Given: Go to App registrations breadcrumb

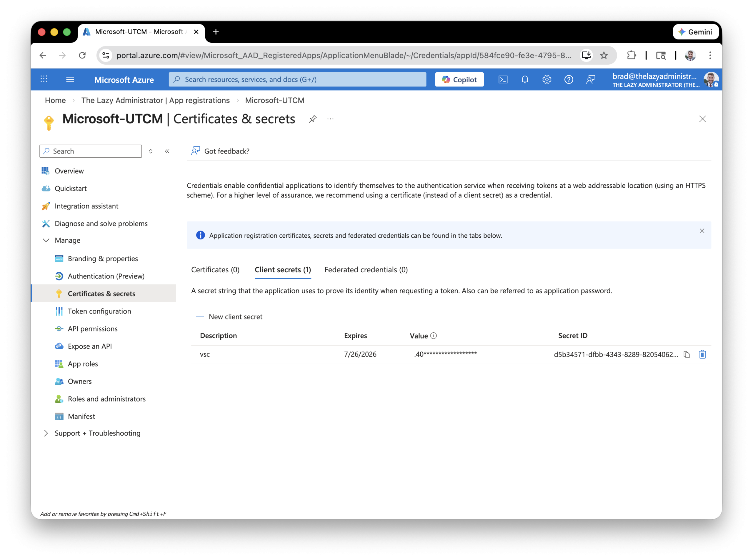Looking at the screenshot, I should [x=155, y=100].
